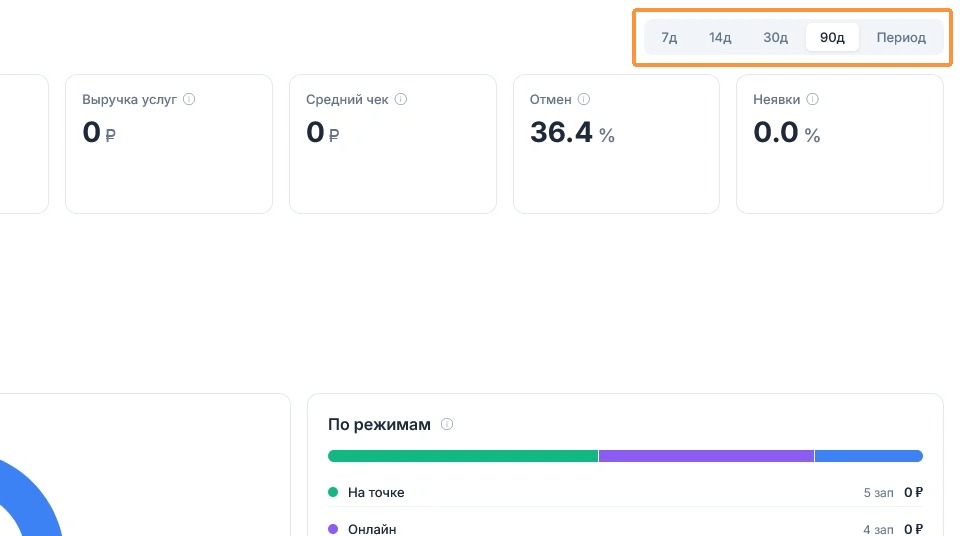Select the 'Неявки' card title
This screenshot has height=536, width=960.
(776, 99)
